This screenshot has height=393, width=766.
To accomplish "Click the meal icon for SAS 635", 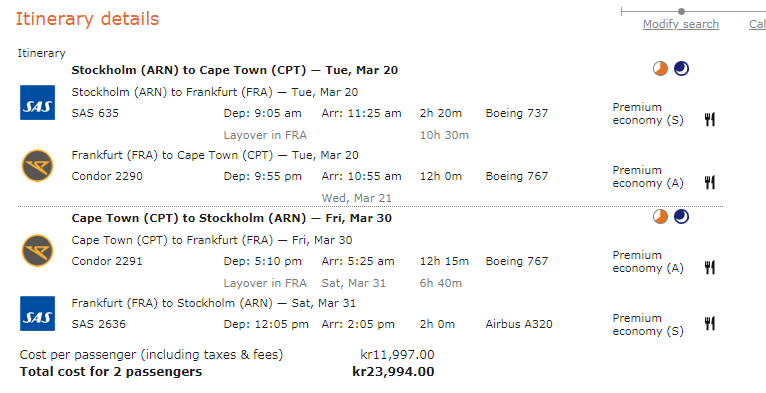I will [x=710, y=119].
